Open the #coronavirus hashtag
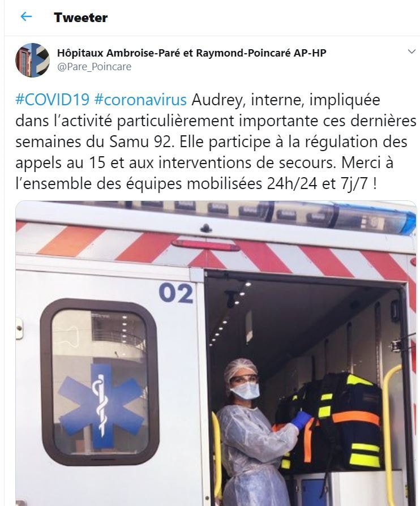The width and height of the screenshot is (420, 506). pyautogui.click(x=140, y=100)
